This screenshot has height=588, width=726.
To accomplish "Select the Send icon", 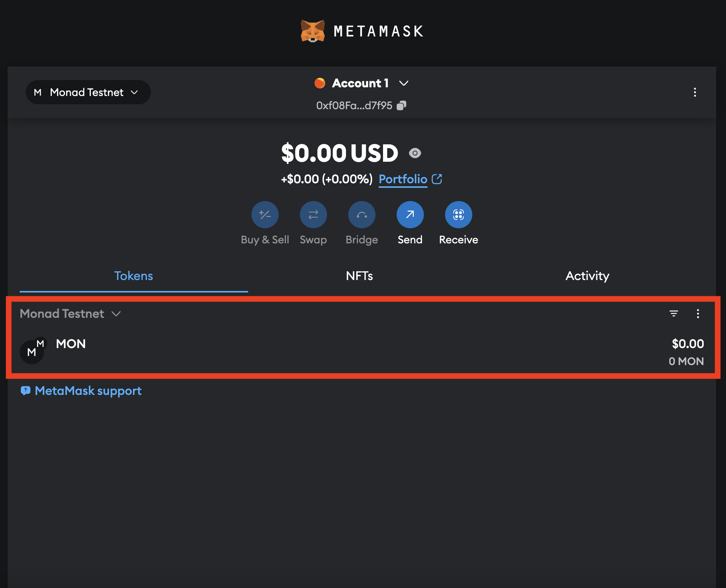I will (x=410, y=214).
